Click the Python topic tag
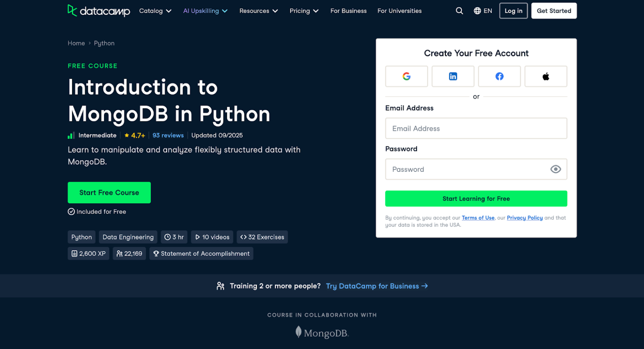 tap(82, 237)
